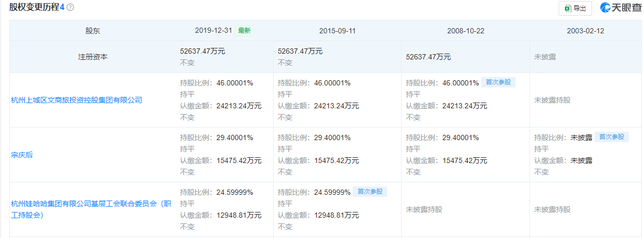The width and height of the screenshot is (644, 238).
Task: Select the 2015-09-11 column header
Action: [x=337, y=31]
